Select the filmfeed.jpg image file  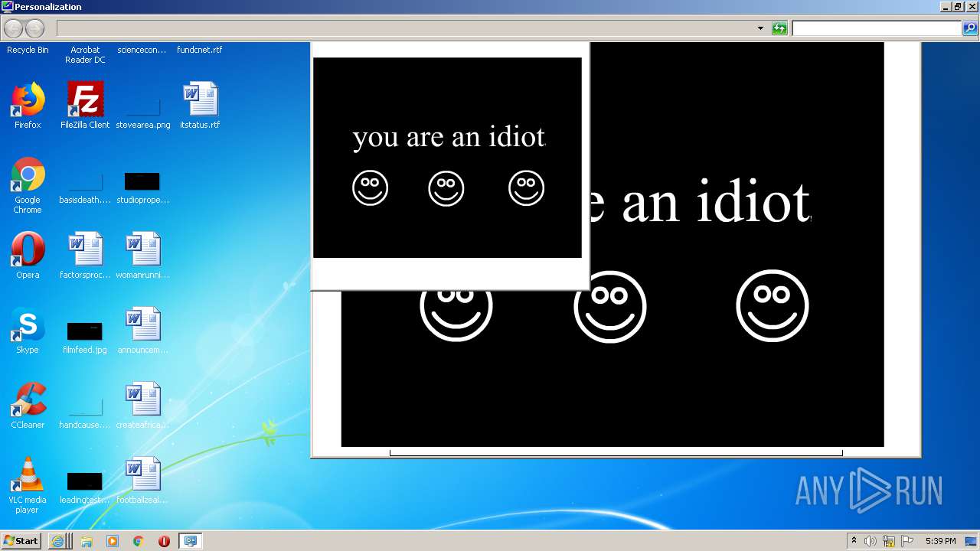(x=85, y=337)
